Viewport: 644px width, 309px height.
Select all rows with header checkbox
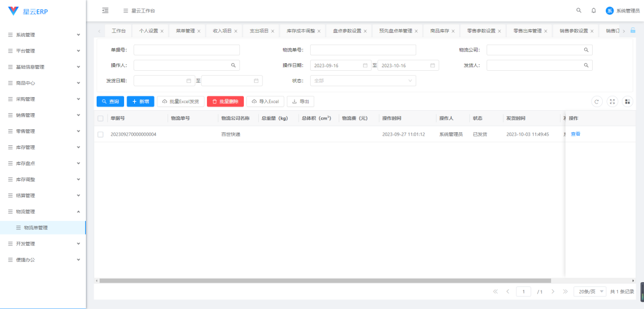[100, 118]
